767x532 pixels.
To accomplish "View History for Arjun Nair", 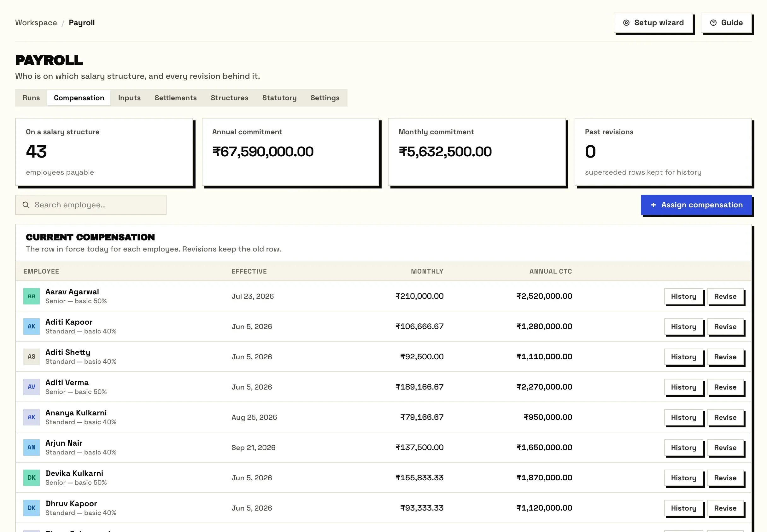I will pos(684,447).
